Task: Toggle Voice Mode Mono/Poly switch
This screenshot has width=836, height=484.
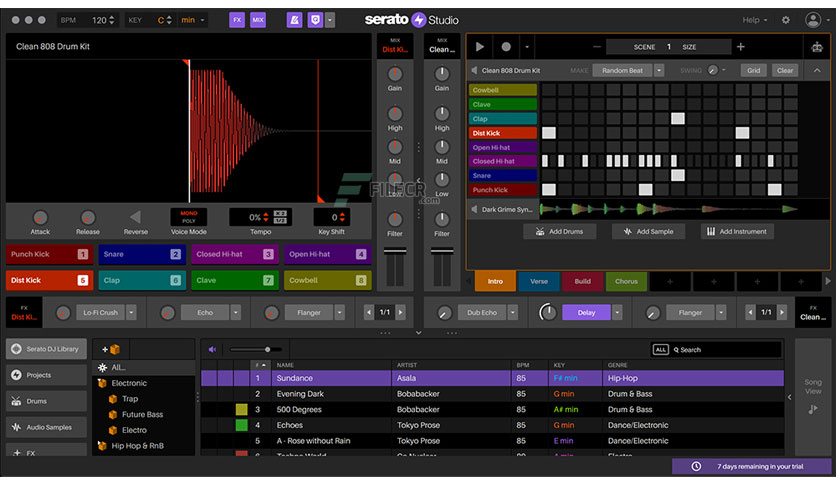Action: [x=188, y=217]
